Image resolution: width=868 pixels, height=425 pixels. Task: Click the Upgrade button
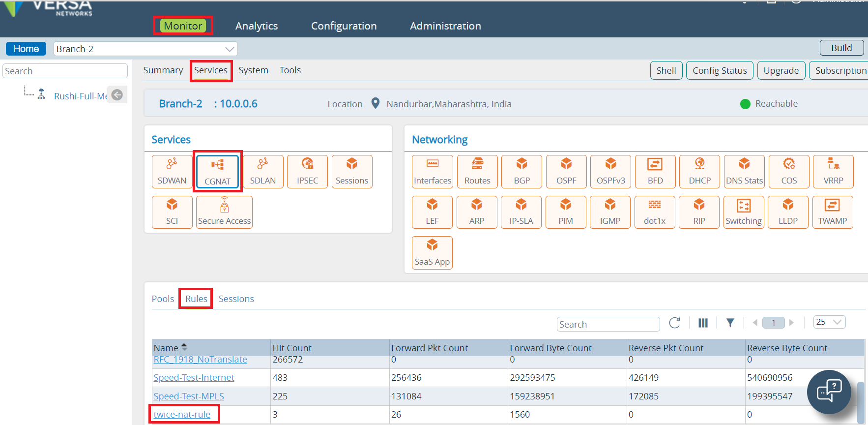coord(781,70)
